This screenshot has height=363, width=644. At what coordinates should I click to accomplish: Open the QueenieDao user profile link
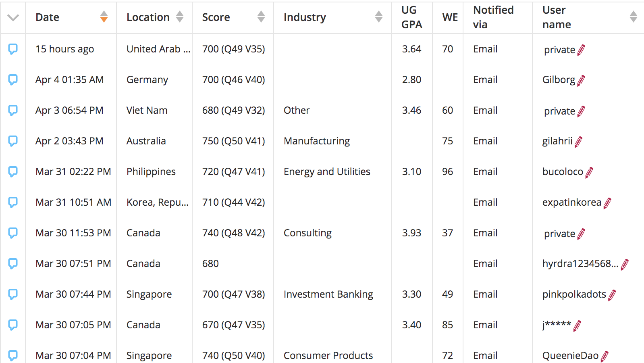570,356
